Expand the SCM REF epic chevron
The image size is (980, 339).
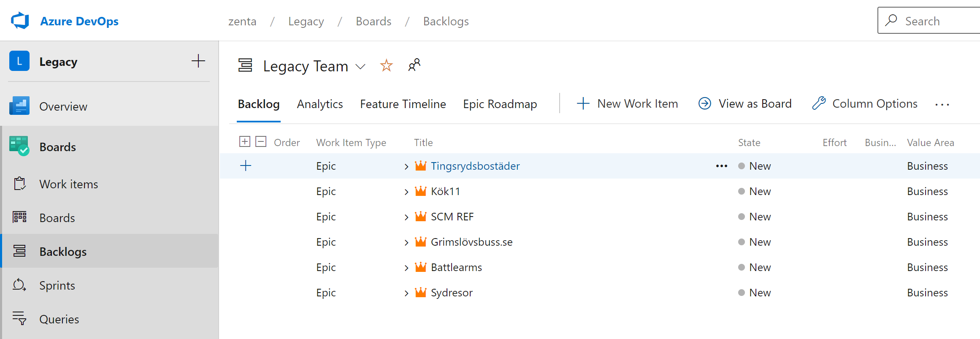click(x=406, y=217)
